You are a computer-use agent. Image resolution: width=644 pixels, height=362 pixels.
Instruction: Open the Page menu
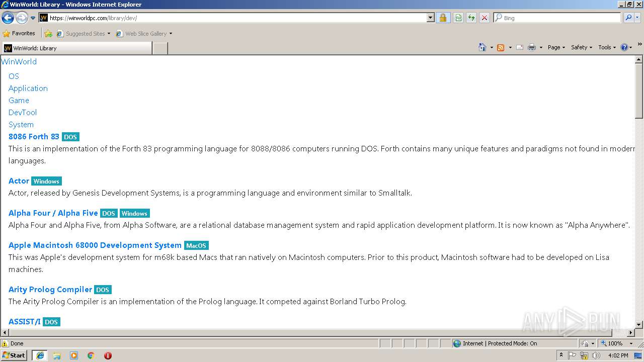click(556, 47)
